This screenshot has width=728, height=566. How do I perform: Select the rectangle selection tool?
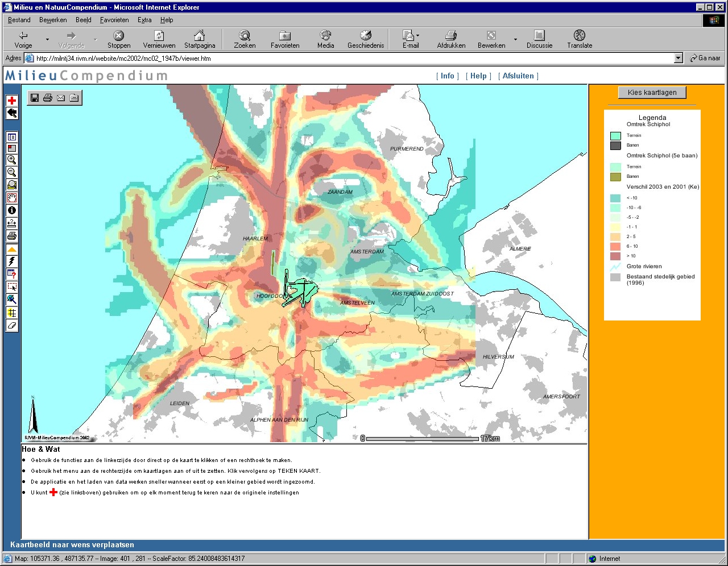11,287
